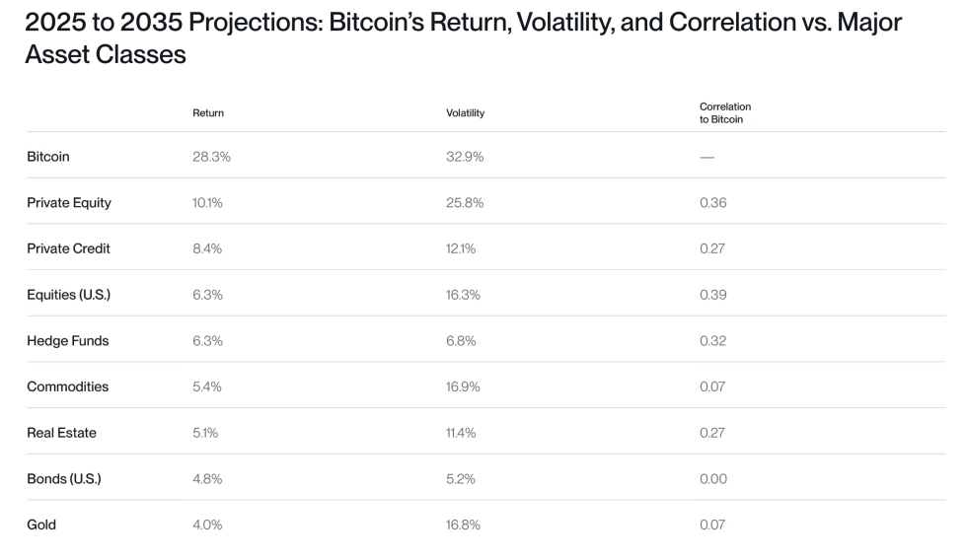Select the Hedge Funds row label

(x=68, y=341)
